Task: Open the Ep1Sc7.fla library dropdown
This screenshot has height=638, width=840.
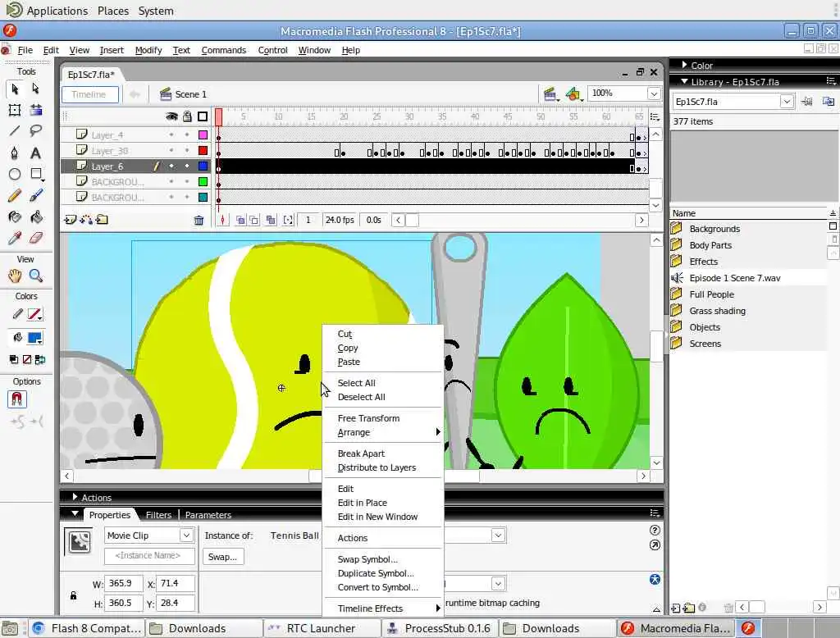Action: click(x=787, y=101)
